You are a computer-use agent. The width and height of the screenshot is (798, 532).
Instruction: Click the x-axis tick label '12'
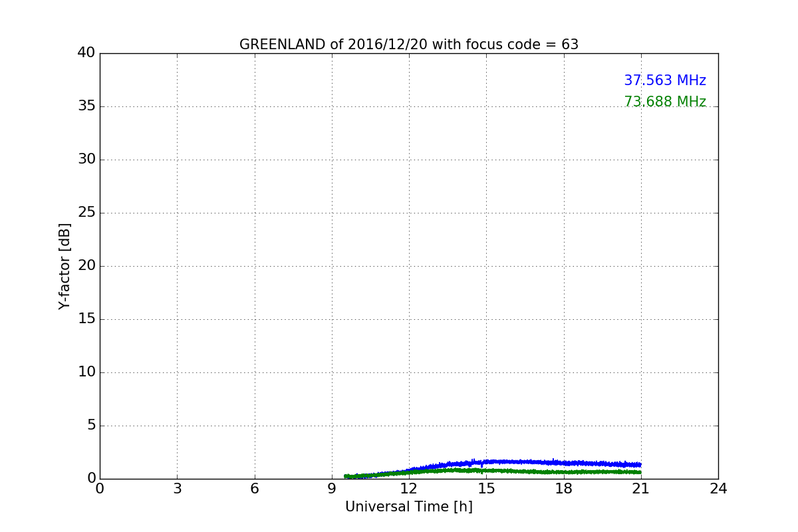point(409,489)
